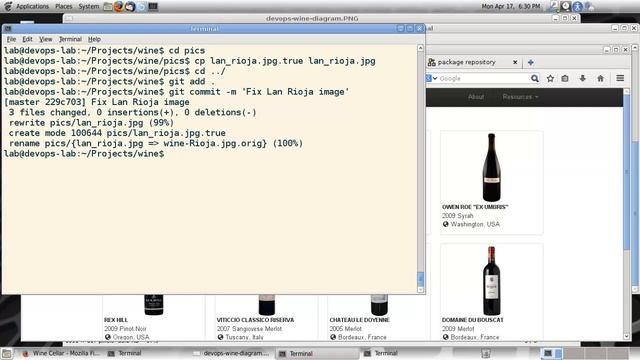640x360 pixels.
Task: Open the clock showing Mon Apr 17, 6:30 PM
Action: [511, 7]
